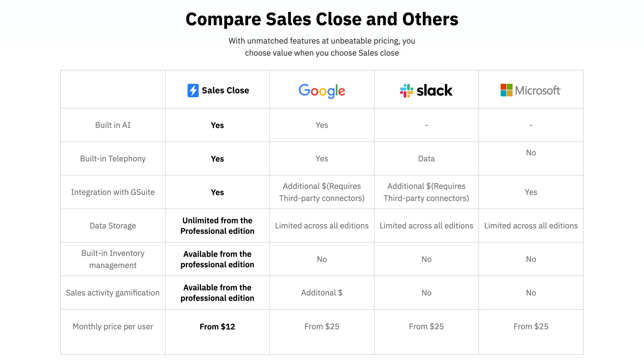
Task: Click the Slack hashtag logo icon
Action: point(406,91)
